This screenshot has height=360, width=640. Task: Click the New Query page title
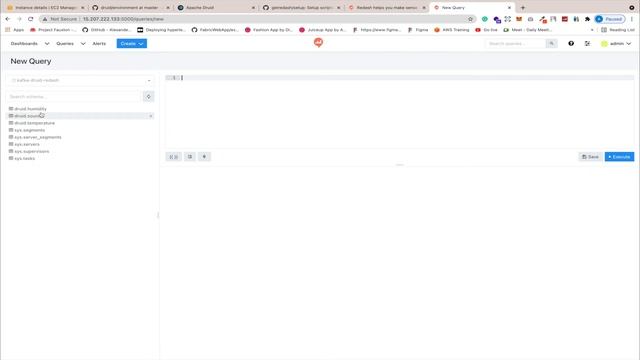click(31, 61)
